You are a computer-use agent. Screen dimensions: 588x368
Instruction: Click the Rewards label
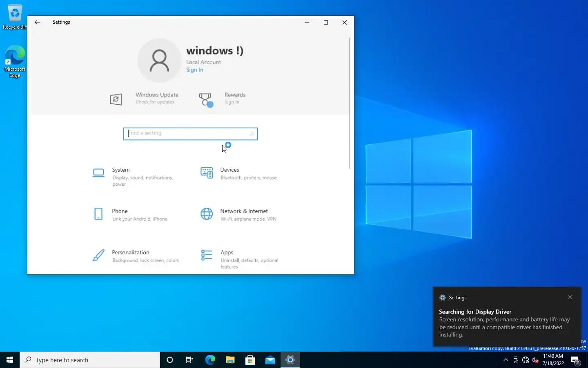235,95
